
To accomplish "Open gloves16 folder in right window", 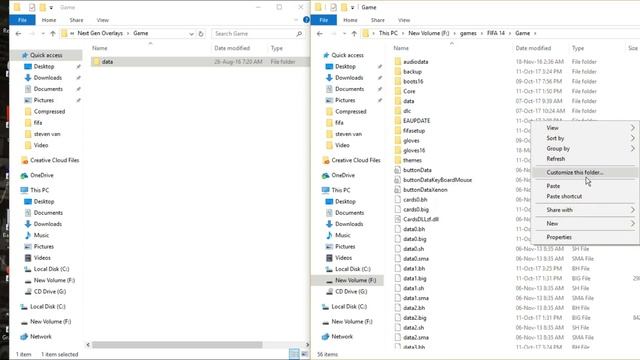I will click(x=414, y=150).
